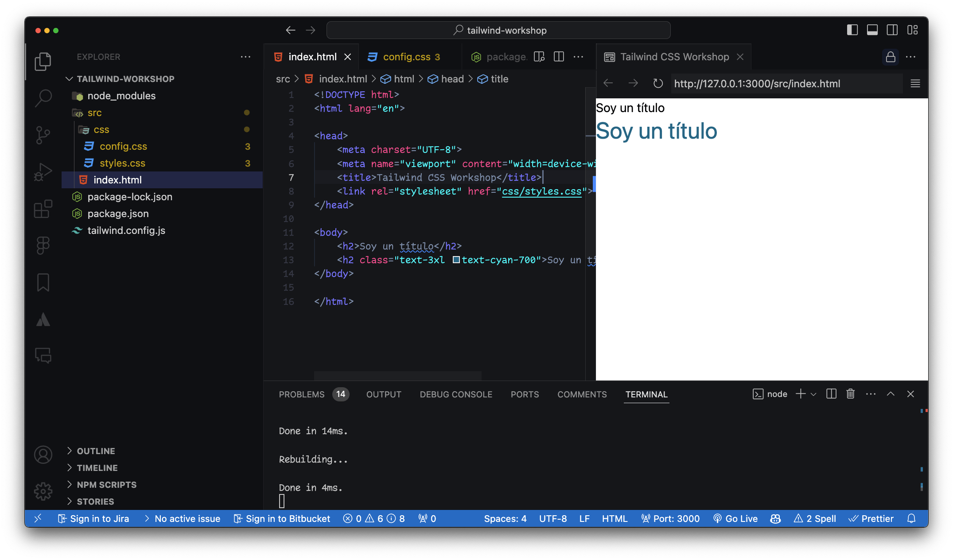Toggle the secondary side bar layout button
This screenshot has width=953, height=560.
pos(892,30)
